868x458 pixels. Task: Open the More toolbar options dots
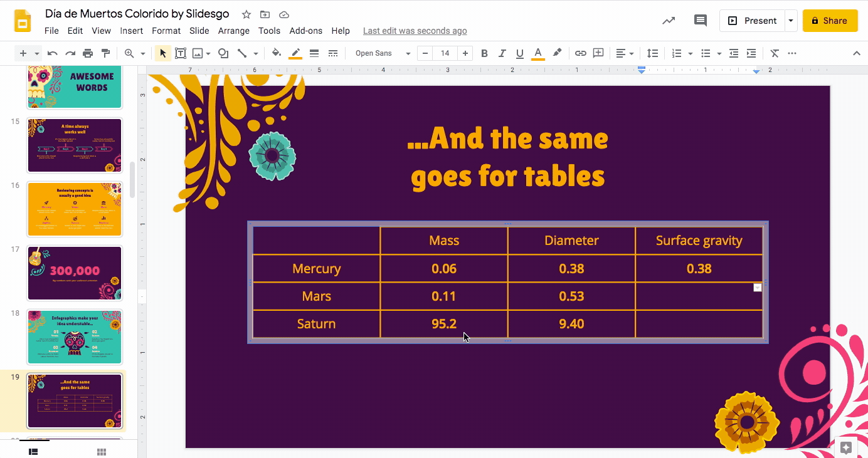[792, 53]
